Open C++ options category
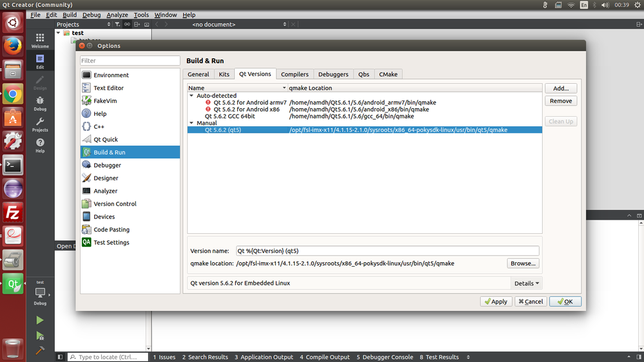Screen dimensions: 644x362 tap(130, 126)
